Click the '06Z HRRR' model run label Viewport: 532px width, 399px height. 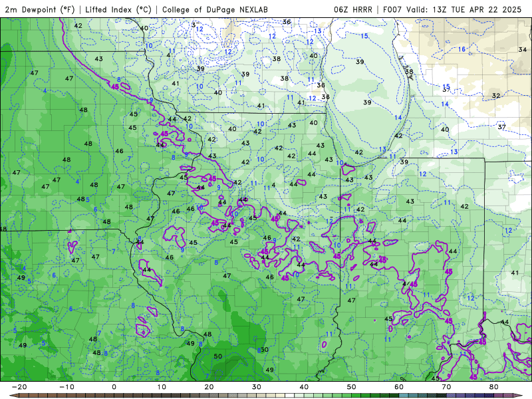click(x=353, y=9)
